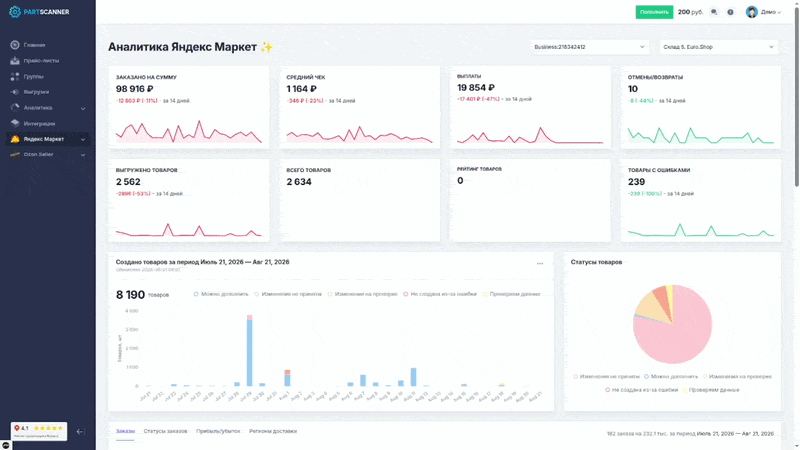Switch to the Заказы tab
Screen dimensions: 800x450
(125, 431)
